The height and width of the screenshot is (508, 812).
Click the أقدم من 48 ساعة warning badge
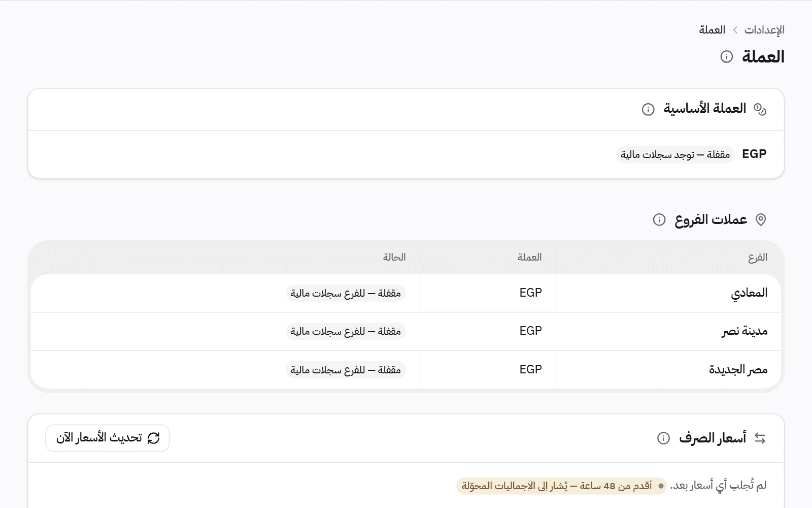[561, 486]
